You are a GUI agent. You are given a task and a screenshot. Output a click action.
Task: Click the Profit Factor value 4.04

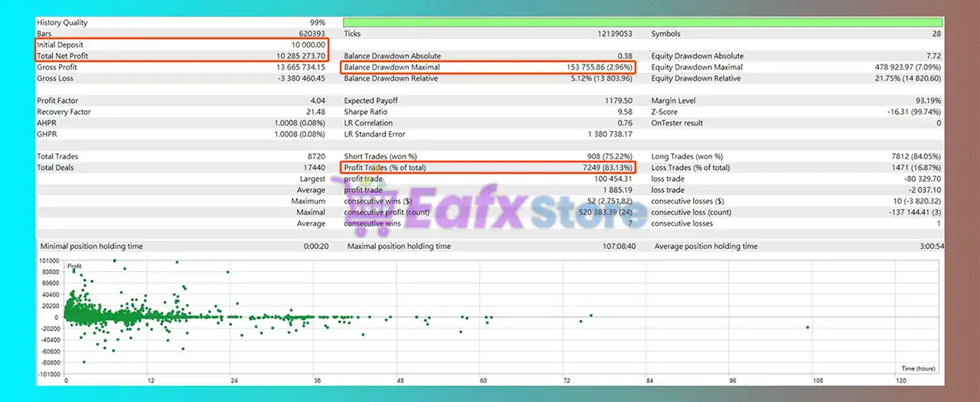coord(318,101)
